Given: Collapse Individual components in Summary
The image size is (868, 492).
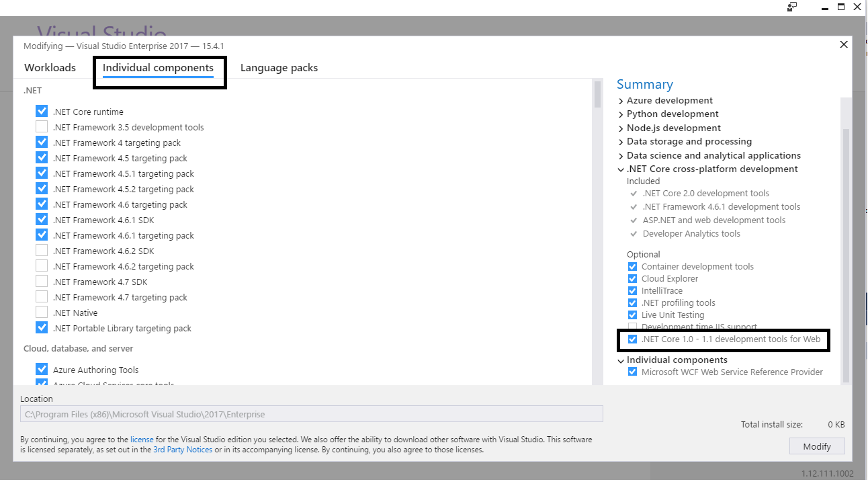Looking at the screenshot, I should click(x=621, y=360).
